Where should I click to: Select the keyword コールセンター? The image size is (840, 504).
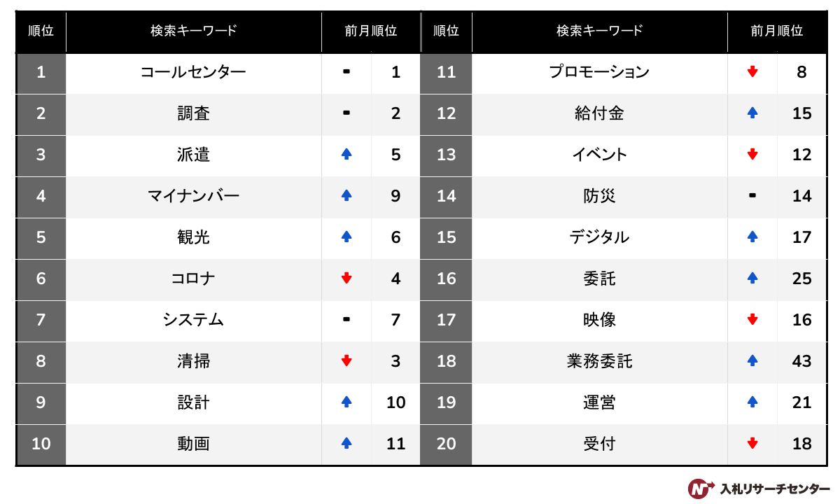coord(193,72)
